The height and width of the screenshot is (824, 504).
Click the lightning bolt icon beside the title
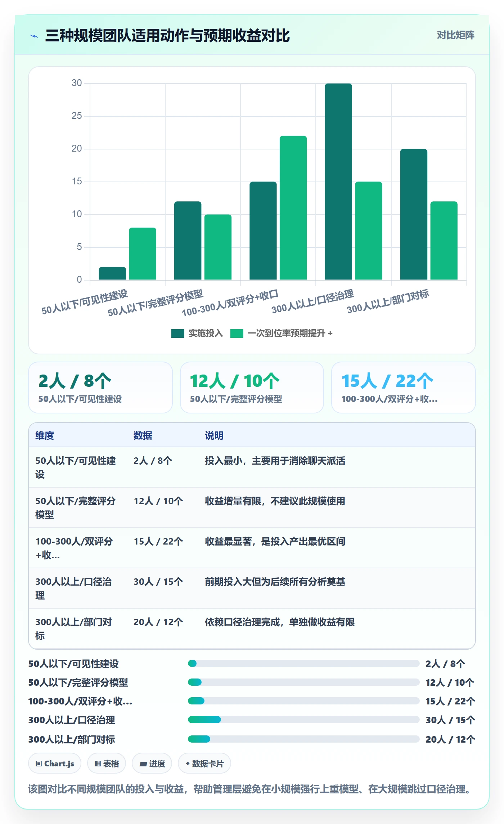click(x=34, y=36)
